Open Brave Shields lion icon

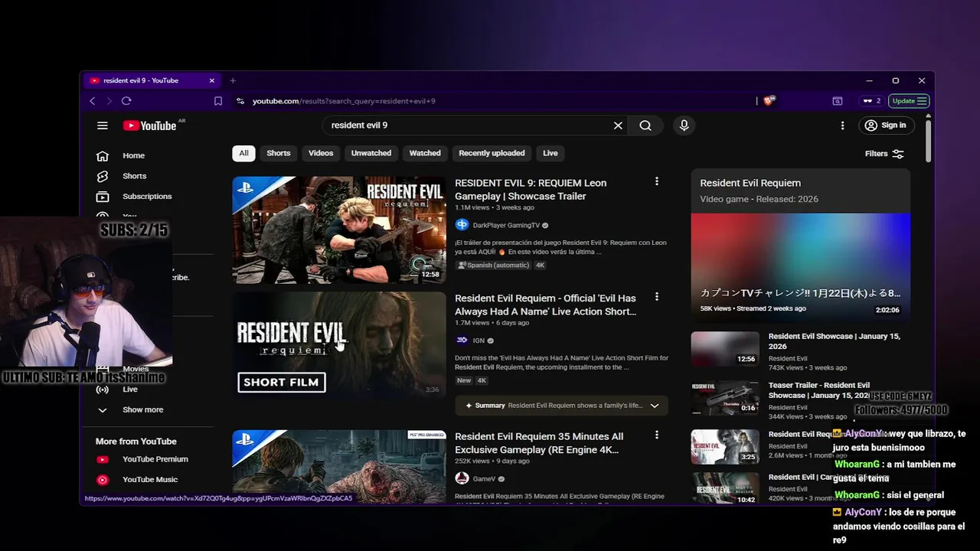tap(769, 101)
